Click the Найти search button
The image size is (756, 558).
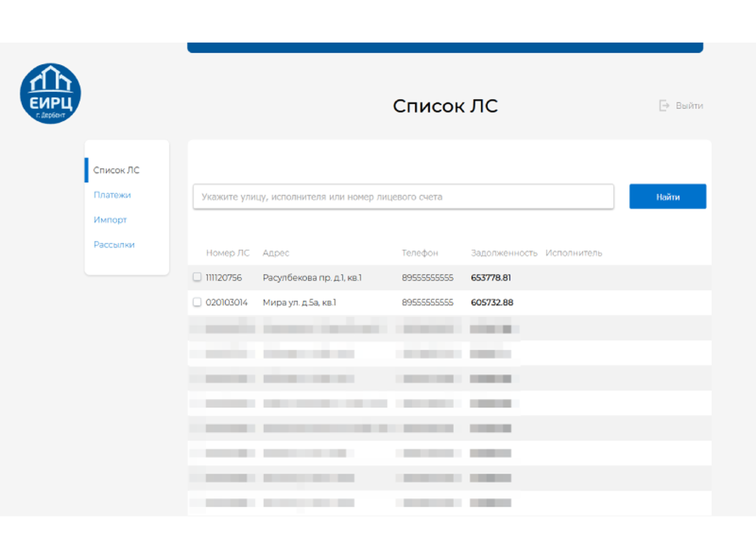[x=668, y=196]
